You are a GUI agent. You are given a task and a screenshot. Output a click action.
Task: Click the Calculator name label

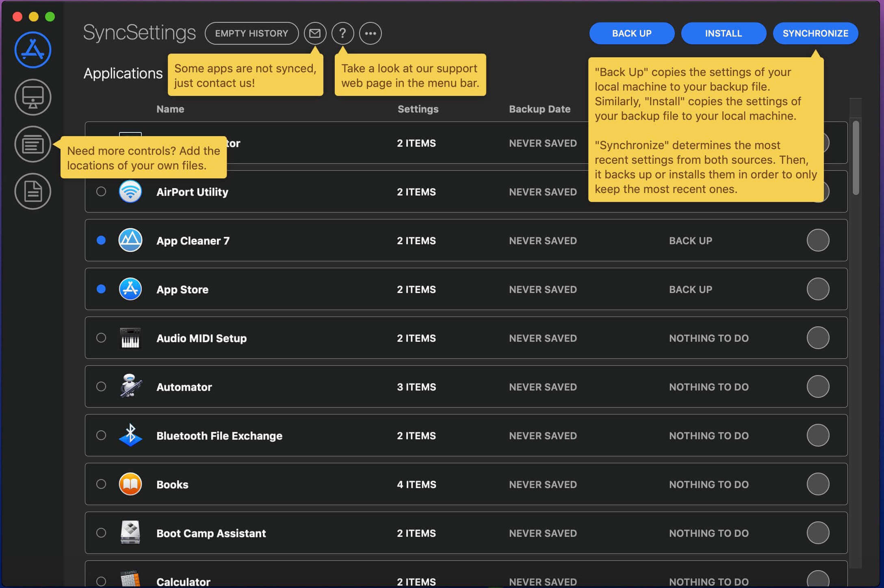click(183, 582)
